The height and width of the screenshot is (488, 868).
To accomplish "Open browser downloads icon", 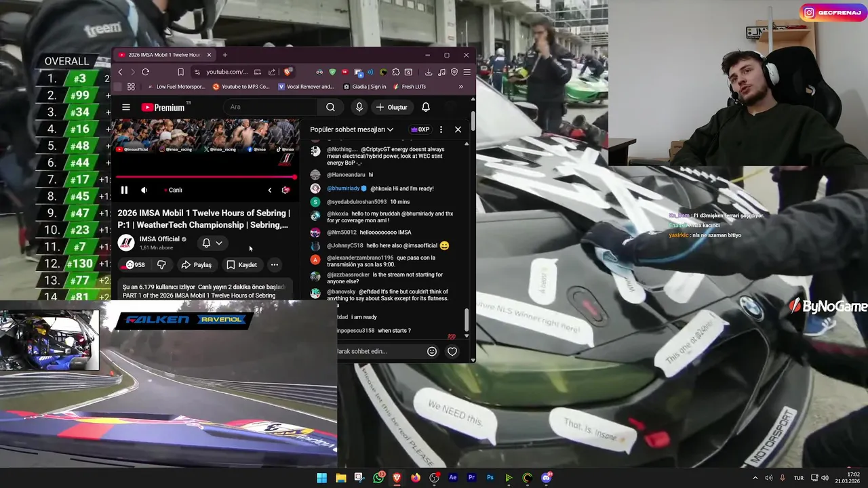I will click(x=429, y=72).
